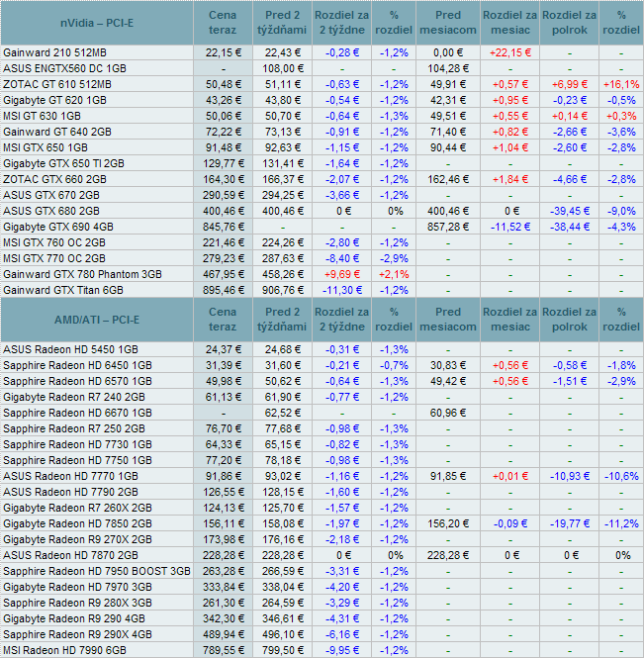The height and width of the screenshot is (658, 644).
Task: Click Gigabyte Radeon HD 7850 2GB name
Action: 77,524
